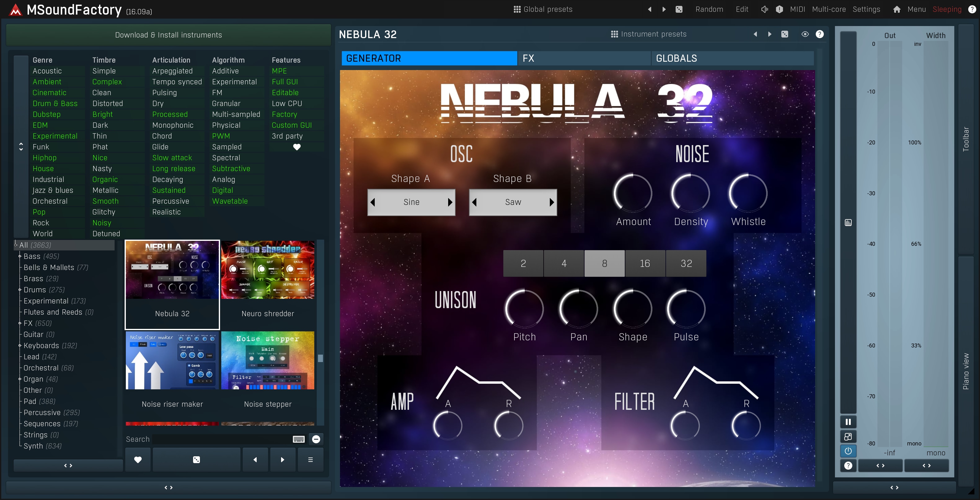This screenshot has height=500, width=980.
Task: Open the Settings menu
Action: [x=866, y=9]
